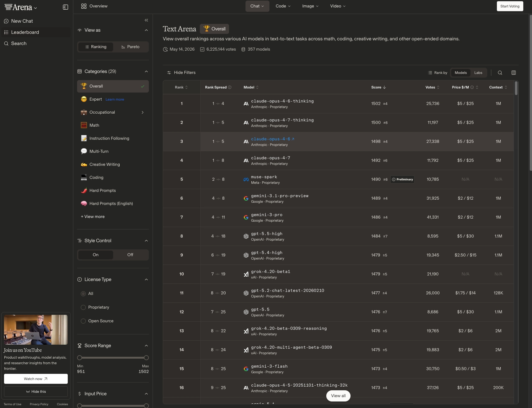This screenshot has height=408, width=532.
Task: Select the Instruction Following category
Action: 113,138
